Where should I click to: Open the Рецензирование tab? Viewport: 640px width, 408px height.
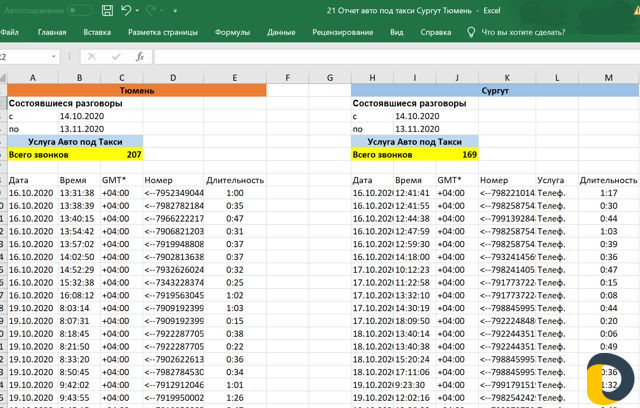342,32
